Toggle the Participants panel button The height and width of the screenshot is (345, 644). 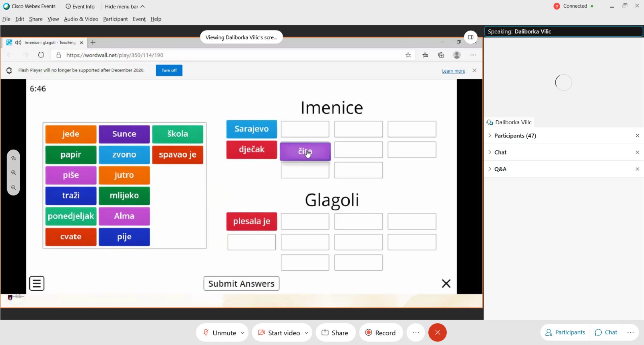[565, 333]
